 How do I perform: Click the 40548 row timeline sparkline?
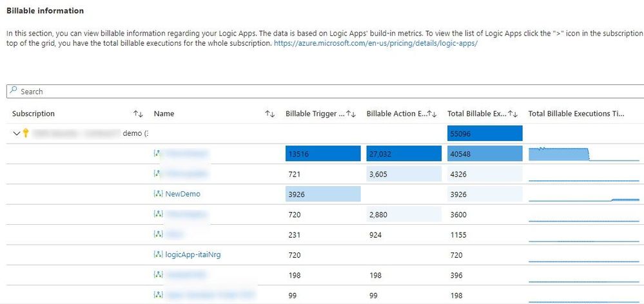click(x=584, y=154)
